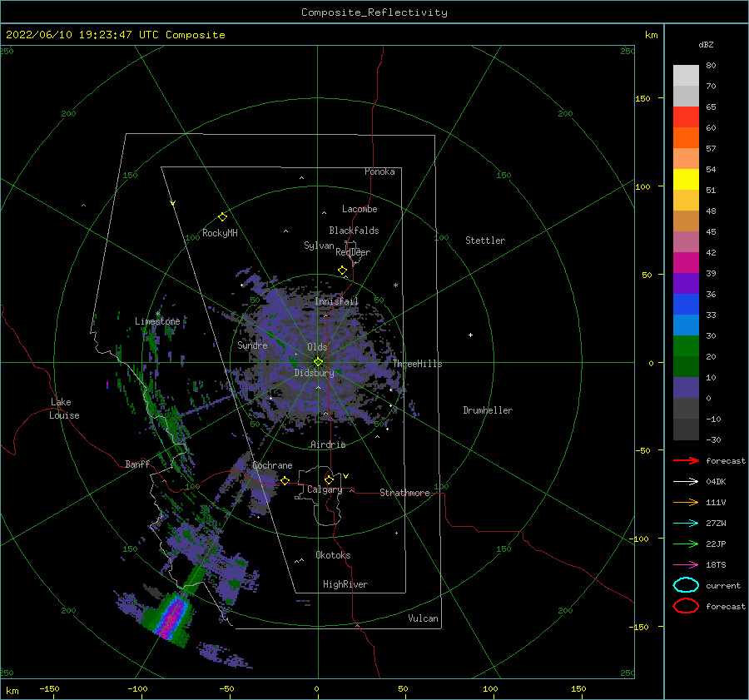Click the Okotoks town label
This screenshot has width=749, height=700.
pos(333,555)
